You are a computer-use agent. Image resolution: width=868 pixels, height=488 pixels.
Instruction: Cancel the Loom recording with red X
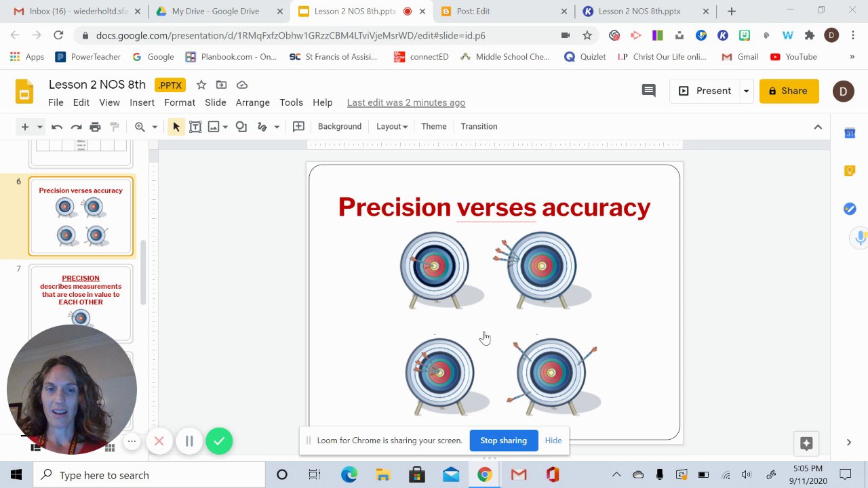click(159, 441)
